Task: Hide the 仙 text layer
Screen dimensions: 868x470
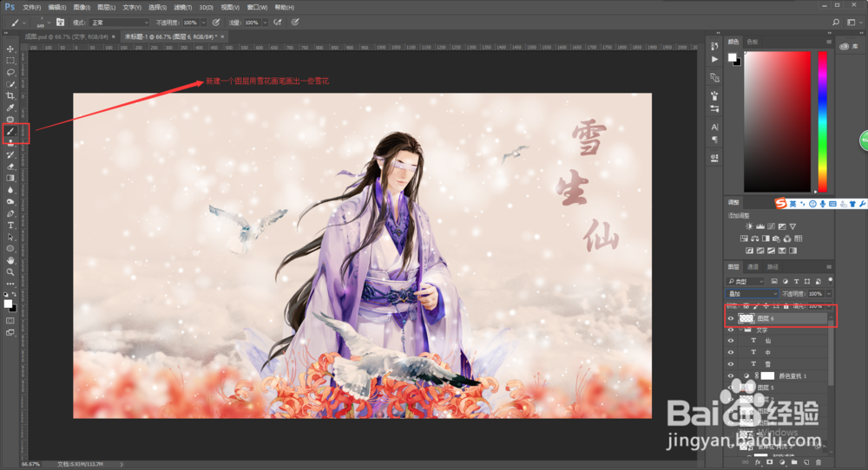Action: point(731,341)
